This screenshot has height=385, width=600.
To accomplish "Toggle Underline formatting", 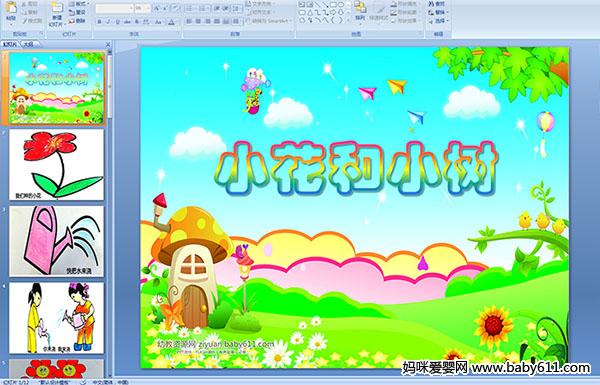I will (x=117, y=22).
